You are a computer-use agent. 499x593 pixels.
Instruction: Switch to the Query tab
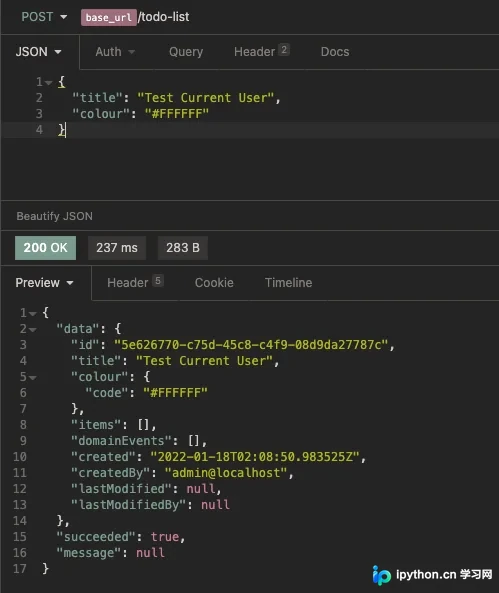tap(186, 52)
